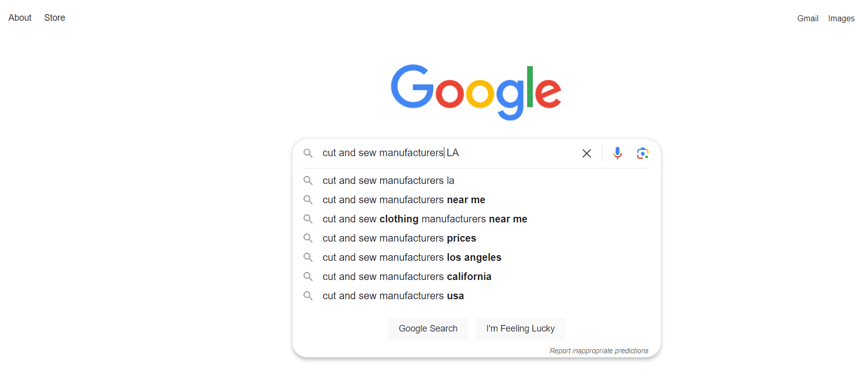
Task: Click the Store link
Action: click(x=54, y=17)
